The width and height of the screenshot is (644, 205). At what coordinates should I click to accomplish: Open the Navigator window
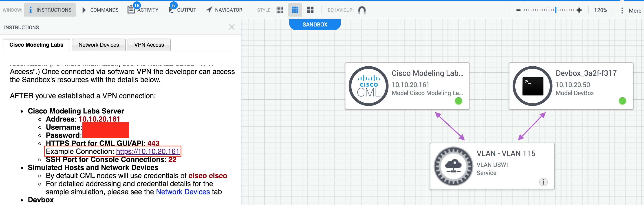[224, 10]
